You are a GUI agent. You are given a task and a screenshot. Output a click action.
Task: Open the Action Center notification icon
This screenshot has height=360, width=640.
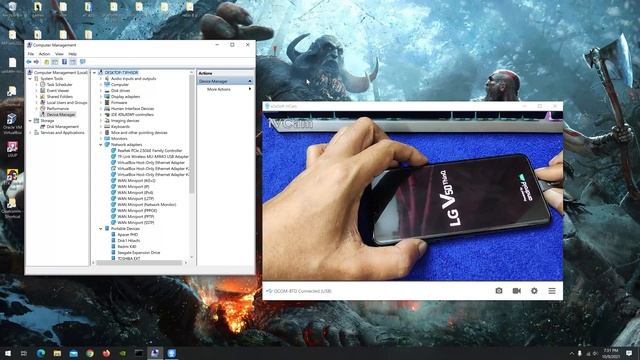(629, 353)
